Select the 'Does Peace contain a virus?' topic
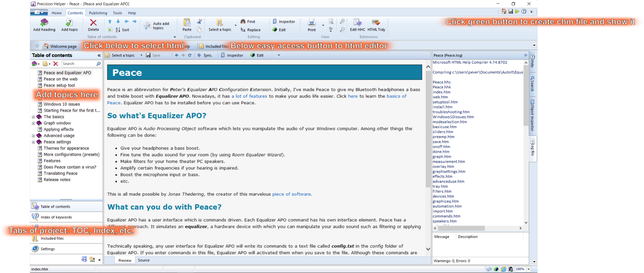 click(70, 167)
